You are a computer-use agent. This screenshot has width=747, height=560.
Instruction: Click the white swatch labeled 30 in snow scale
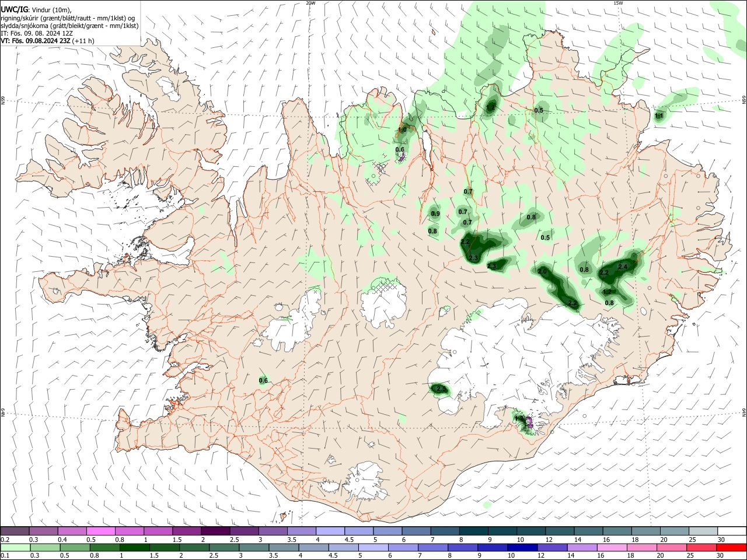click(x=732, y=531)
